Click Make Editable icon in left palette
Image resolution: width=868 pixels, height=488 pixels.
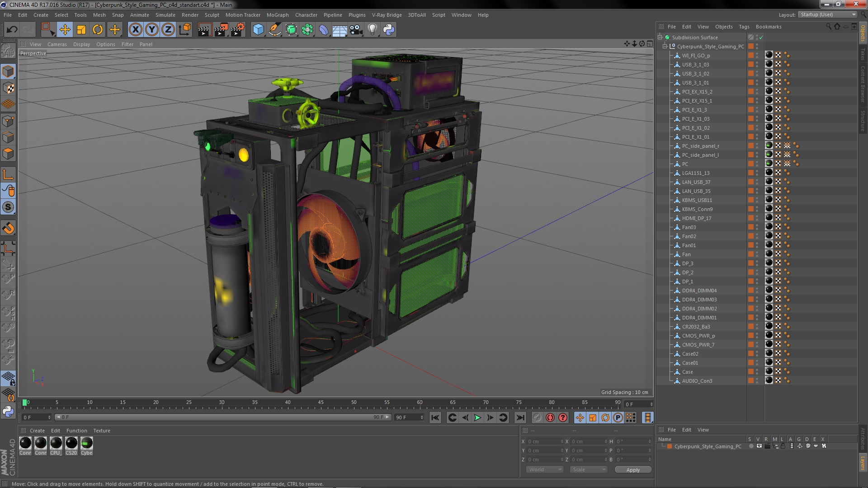[8, 50]
